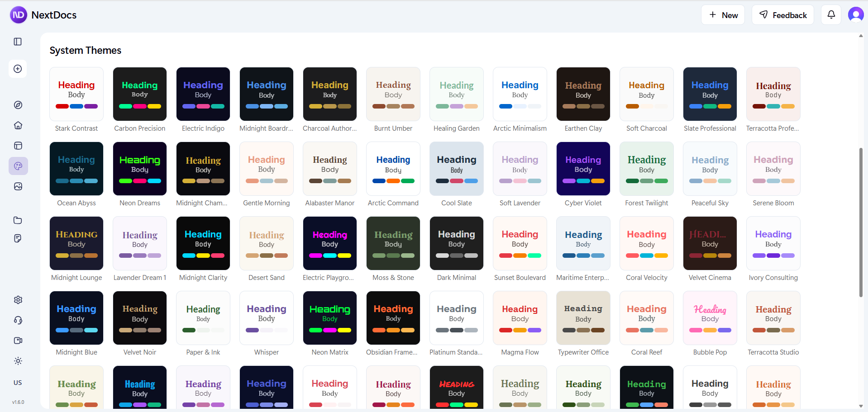Go to Home via the house icon
868x412 pixels.
pos(18,125)
